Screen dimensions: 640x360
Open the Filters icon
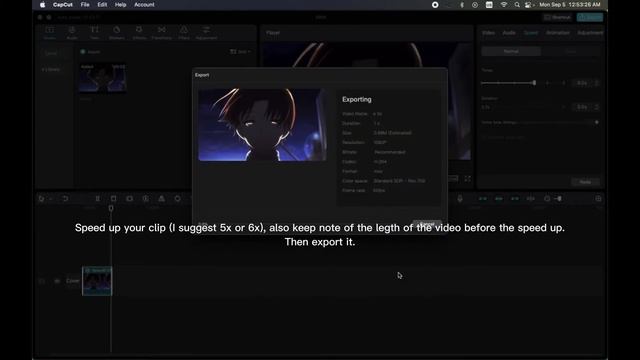(x=184, y=33)
